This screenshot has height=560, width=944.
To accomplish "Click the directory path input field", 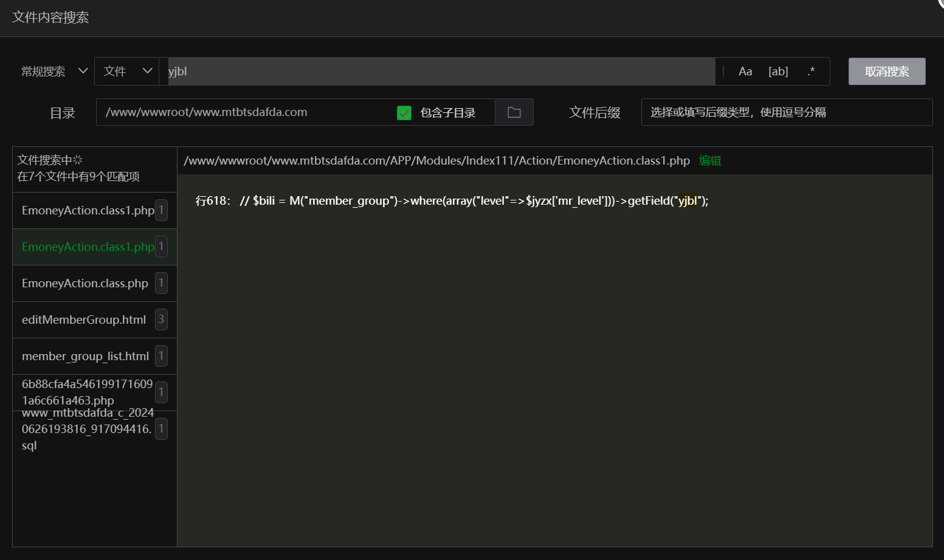I will (x=243, y=112).
